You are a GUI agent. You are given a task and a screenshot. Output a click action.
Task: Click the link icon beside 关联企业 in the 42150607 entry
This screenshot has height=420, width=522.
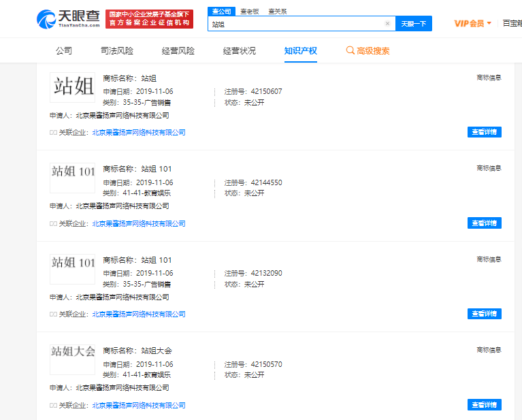click(53, 133)
